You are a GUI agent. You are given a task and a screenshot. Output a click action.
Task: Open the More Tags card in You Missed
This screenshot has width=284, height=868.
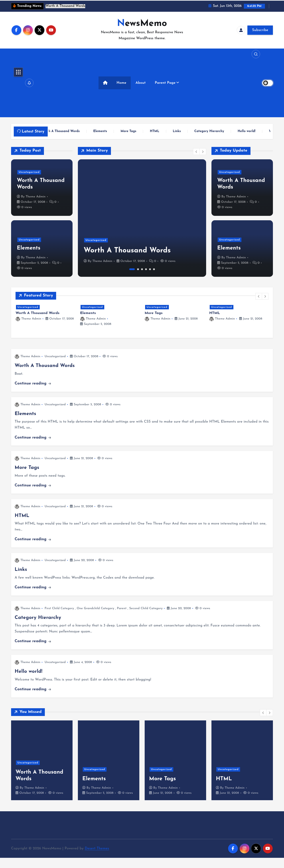[175, 760]
